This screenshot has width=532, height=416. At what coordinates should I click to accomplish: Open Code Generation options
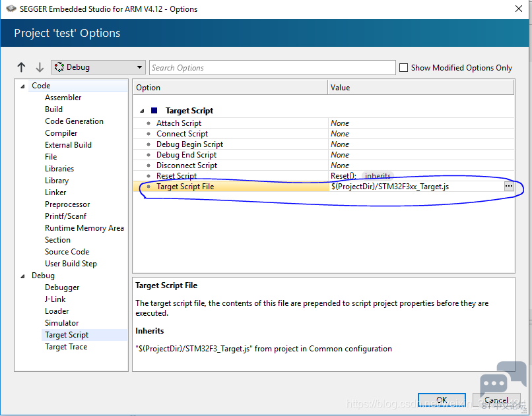[x=74, y=121]
